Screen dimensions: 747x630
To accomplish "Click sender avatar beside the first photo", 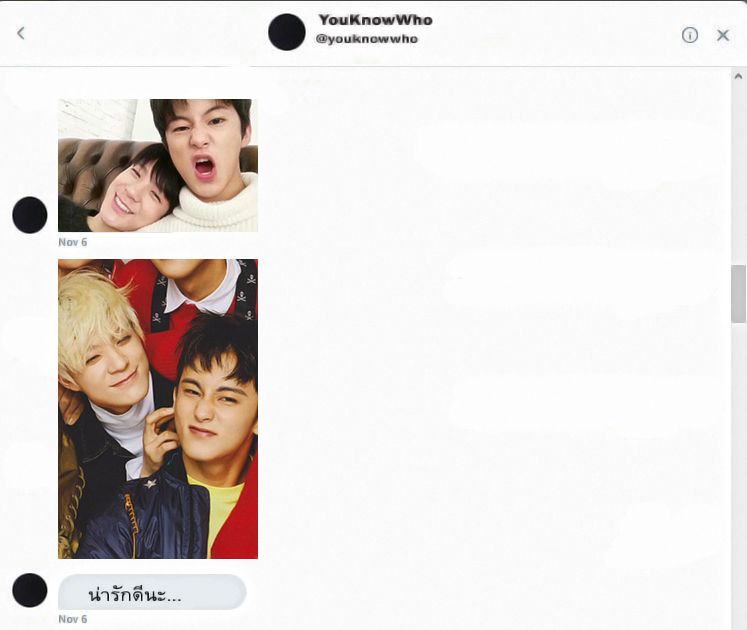I will click(30, 215).
